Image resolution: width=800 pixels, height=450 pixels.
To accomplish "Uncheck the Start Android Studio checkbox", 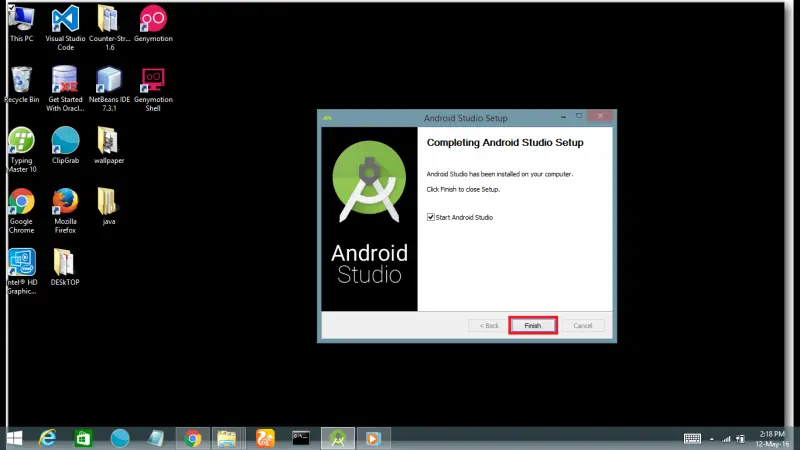I will tap(431, 217).
